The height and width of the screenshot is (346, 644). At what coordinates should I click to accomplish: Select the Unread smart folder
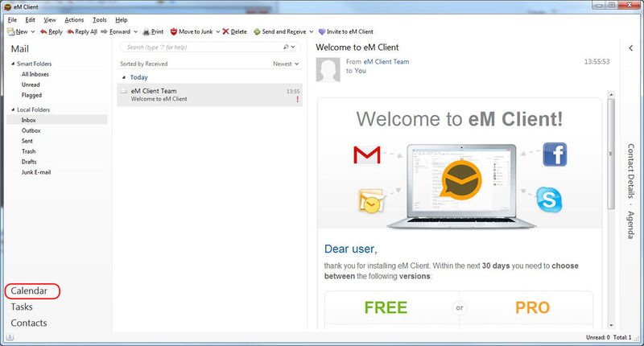[x=31, y=84]
